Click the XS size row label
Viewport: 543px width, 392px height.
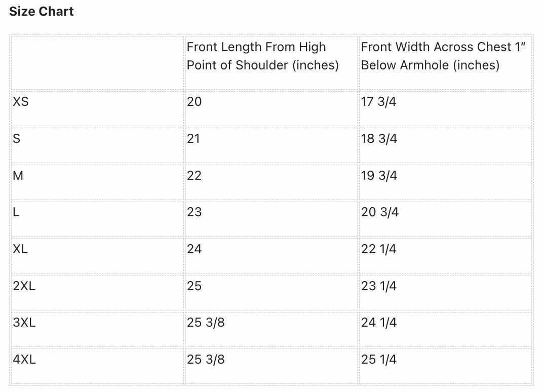[21, 102]
